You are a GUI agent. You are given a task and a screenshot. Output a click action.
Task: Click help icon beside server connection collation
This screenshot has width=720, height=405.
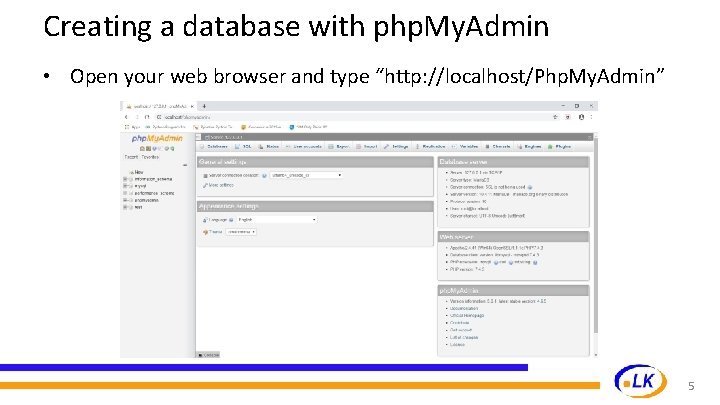(x=264, y=175)
